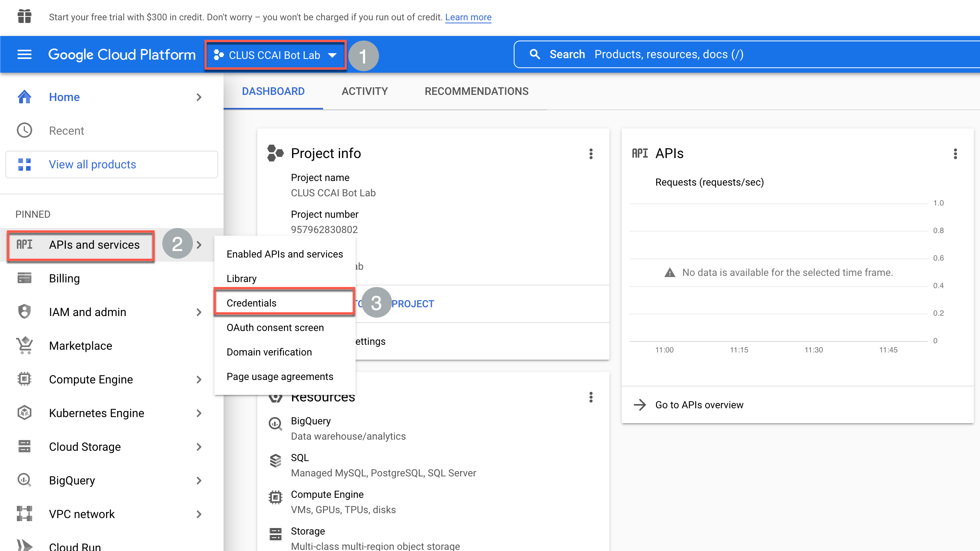
Task: Open Project info card three-dot menu
Action: (591, 154)
